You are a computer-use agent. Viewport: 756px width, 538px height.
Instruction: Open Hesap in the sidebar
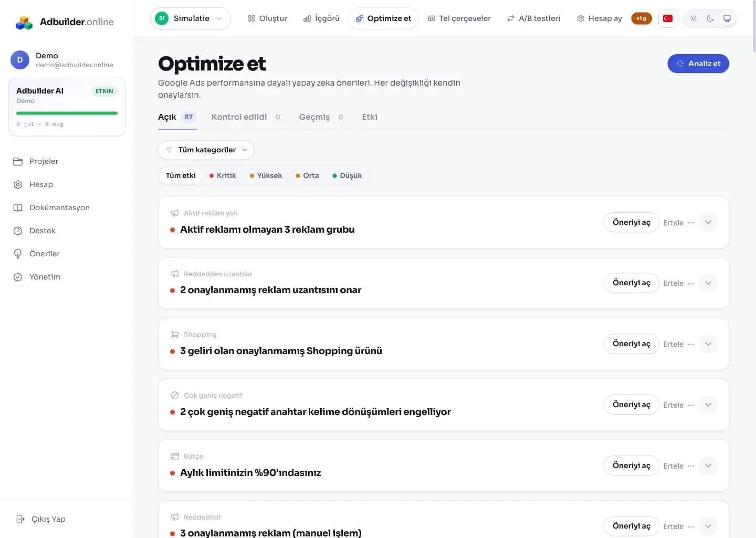click(x=67, y=184)
